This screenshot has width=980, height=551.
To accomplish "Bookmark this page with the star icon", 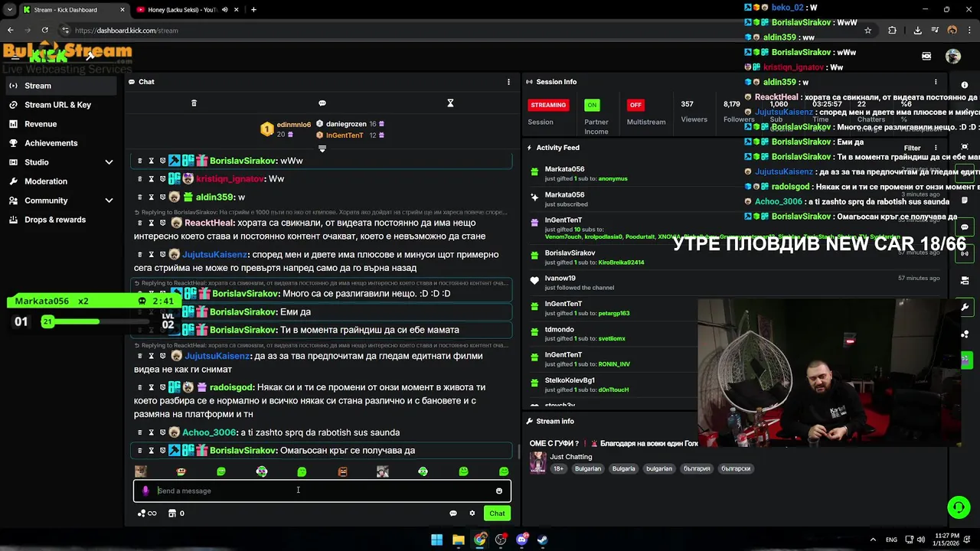I will (867, 31).
